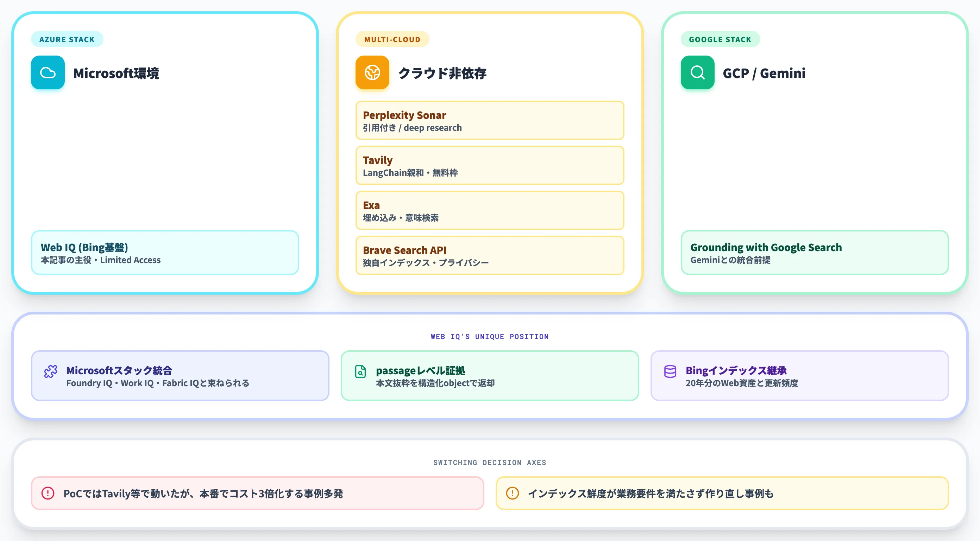980x541 pixels.
Task: Open the Perplexity Sonar card
Action: pos(490,121)
